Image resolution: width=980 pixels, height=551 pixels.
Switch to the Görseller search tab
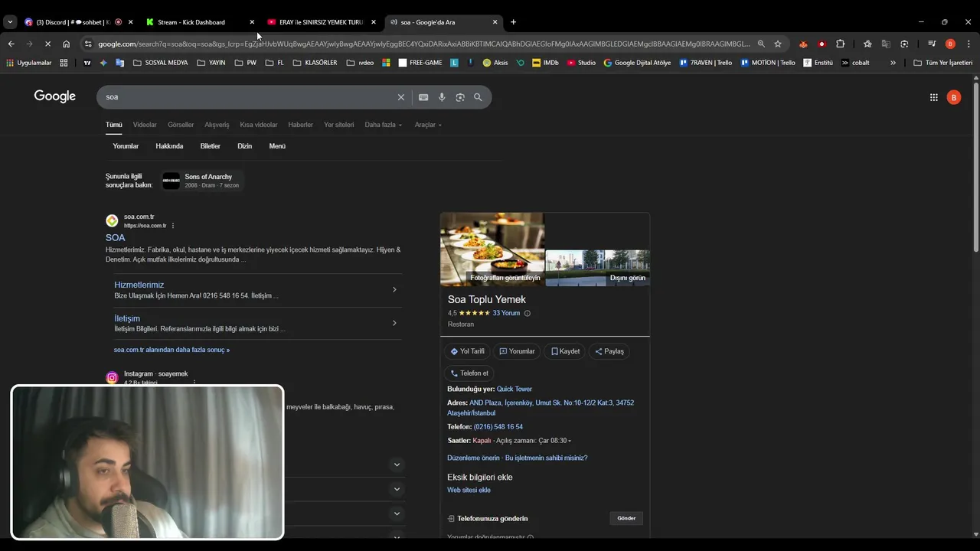pyautogui.click(x=181, y=125)
